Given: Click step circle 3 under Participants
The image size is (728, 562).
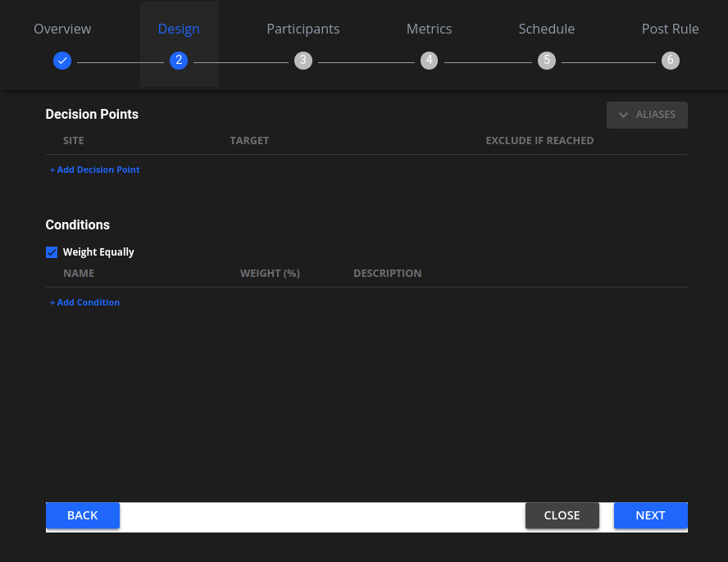Looking at the screenshot, I should tap(303, 60).
